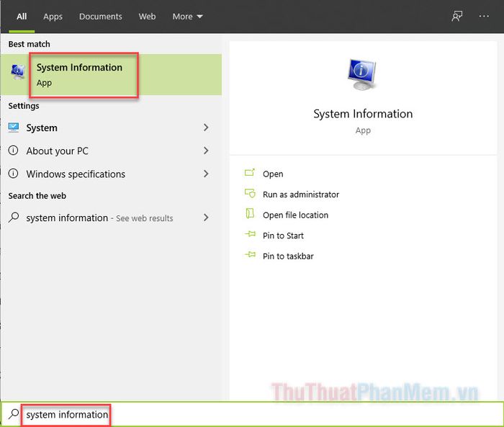Image resolution: width=504 pixels, height=427 pixels.
Task: Click the System Information title in preview pane
Action: pos(363,114)
